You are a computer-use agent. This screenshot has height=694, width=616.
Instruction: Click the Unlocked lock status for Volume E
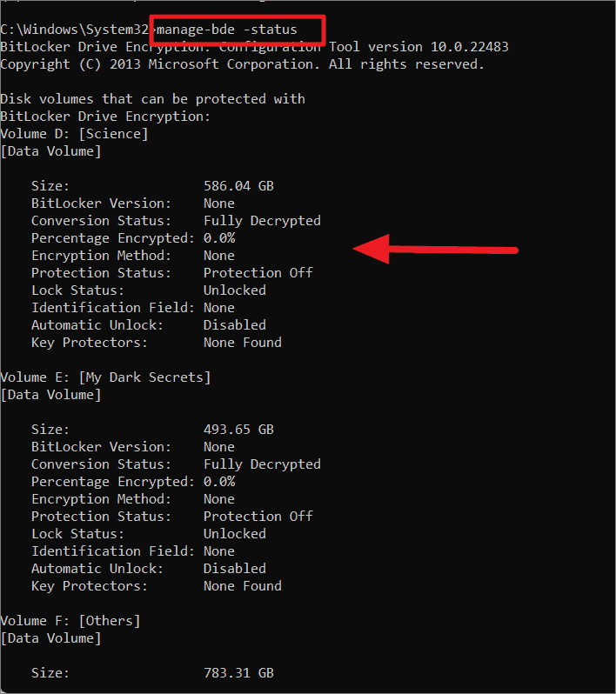tap(235, 534)
